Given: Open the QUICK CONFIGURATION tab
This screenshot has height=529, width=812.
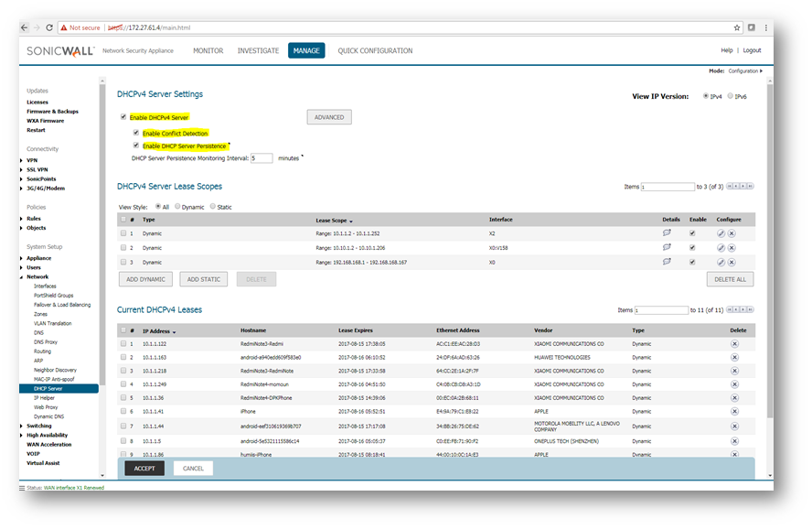Looking at the screenshot, I should click(375, 50).
